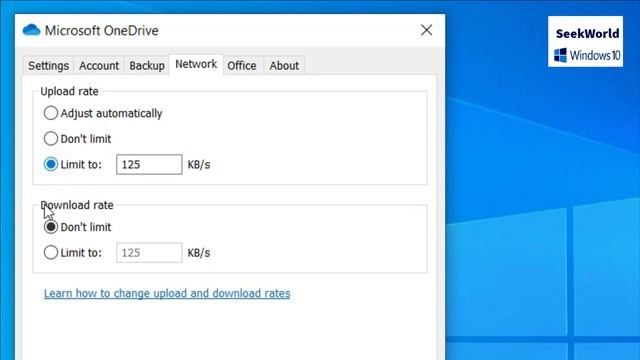The width and height of the screenshot is (640, 360).
Task: Choose download Limit to radio button
Action: 51,253
